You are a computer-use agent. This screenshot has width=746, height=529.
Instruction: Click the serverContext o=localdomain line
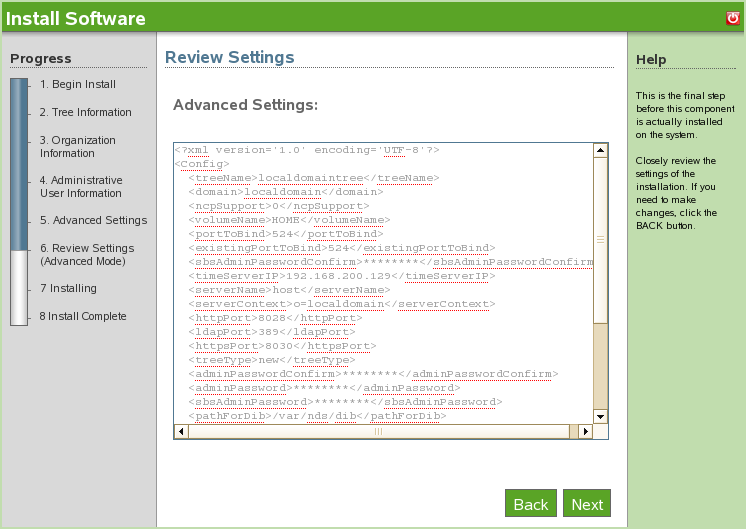[342, 304]
